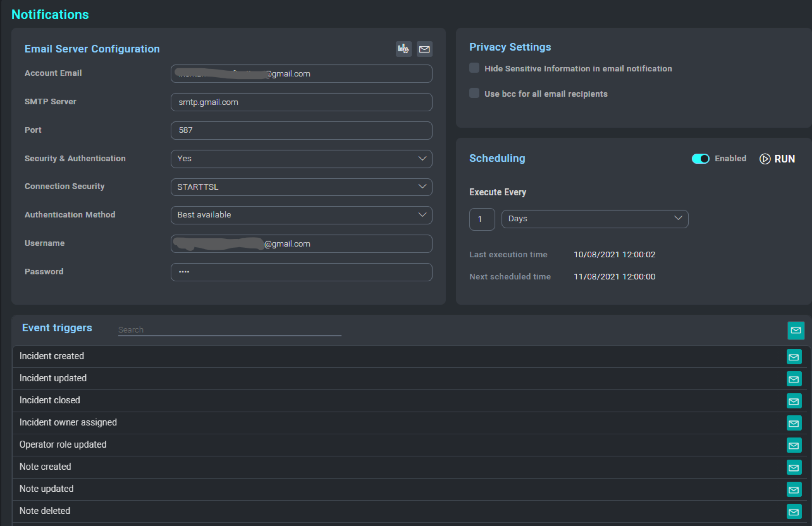
Task: Click the send test email envelope icon
Action: pyautogui.click(x=424, y=49)
